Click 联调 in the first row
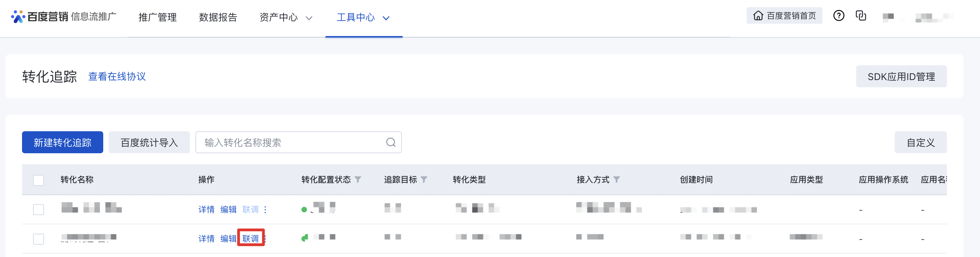980x257 pixels. (x=250, y=210)
